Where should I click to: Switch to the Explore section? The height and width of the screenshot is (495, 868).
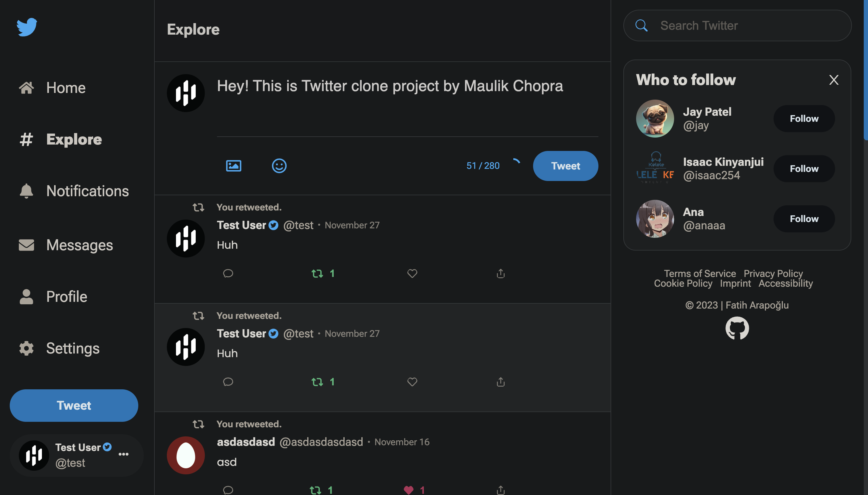[74, 139]
